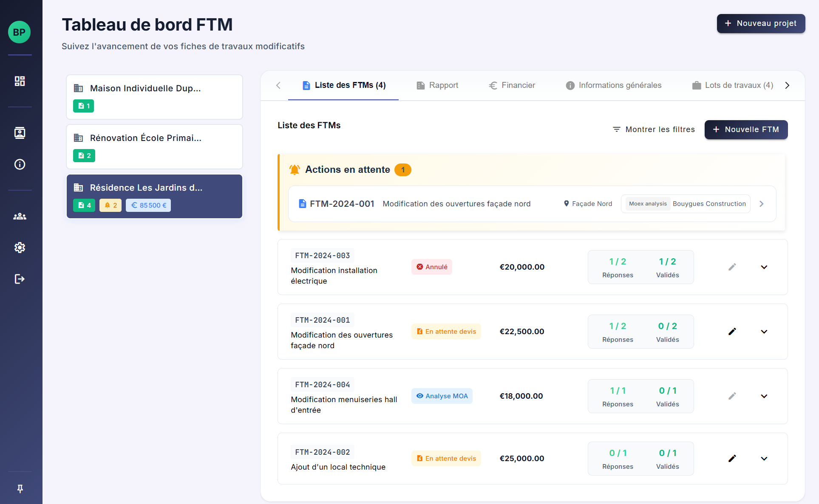Open the pending action arrow for FTM-2024-001
819x504 pixels.
(761, 203)
